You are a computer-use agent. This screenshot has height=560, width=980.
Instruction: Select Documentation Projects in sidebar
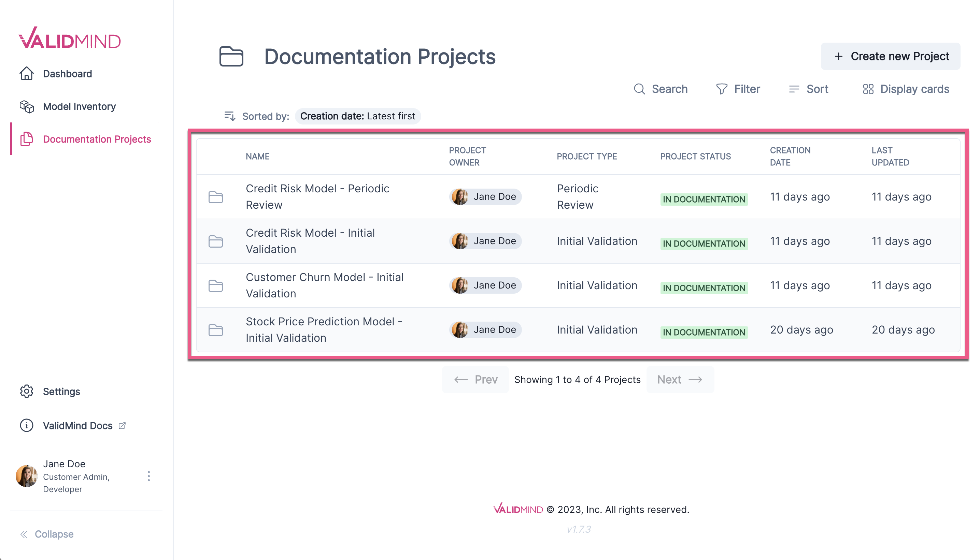tap(97, 139)
